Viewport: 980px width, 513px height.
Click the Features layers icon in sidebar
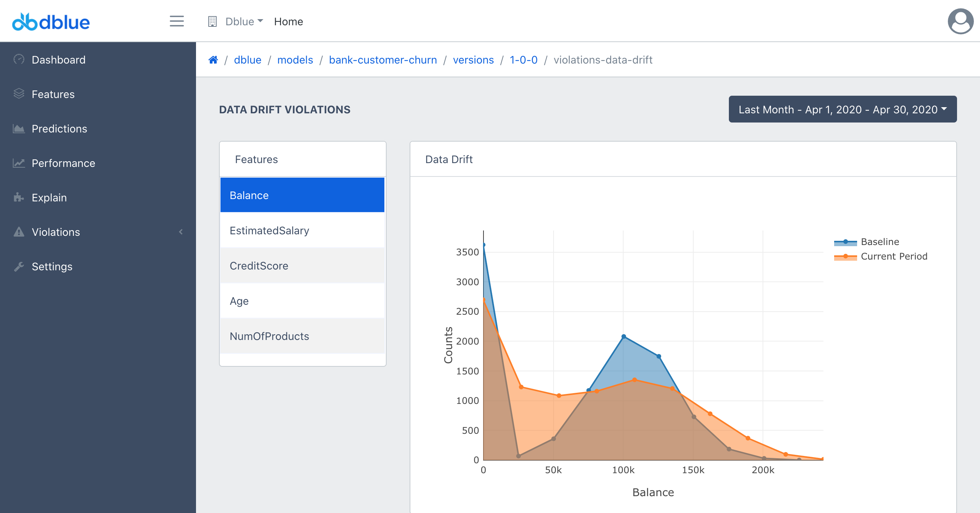click(x=19, y=94)
